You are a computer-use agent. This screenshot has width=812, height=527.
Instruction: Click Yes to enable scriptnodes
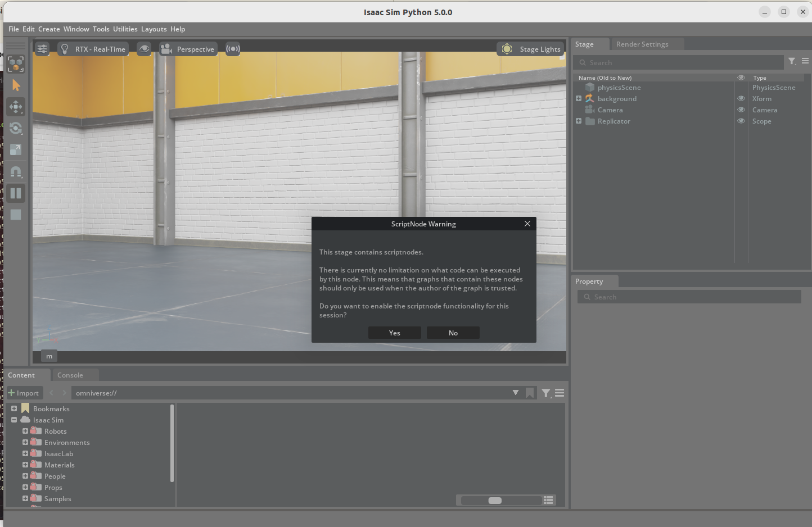395,333
